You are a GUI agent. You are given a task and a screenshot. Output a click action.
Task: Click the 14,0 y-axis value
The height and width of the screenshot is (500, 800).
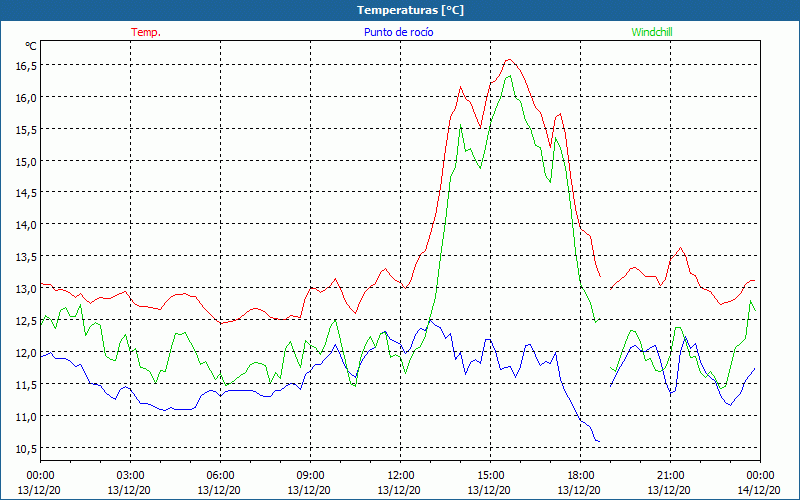(26, 225)
